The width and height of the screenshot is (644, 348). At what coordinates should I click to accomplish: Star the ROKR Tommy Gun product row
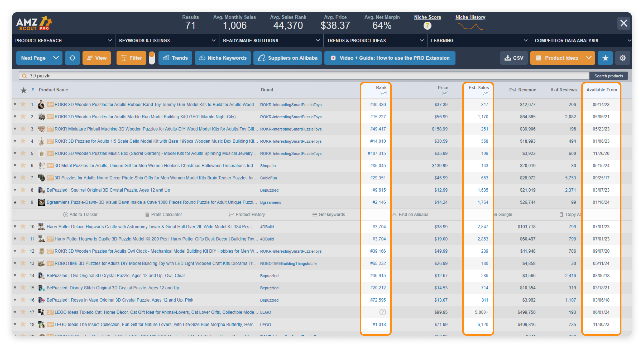pyautogui.click(x=23, y=105)
